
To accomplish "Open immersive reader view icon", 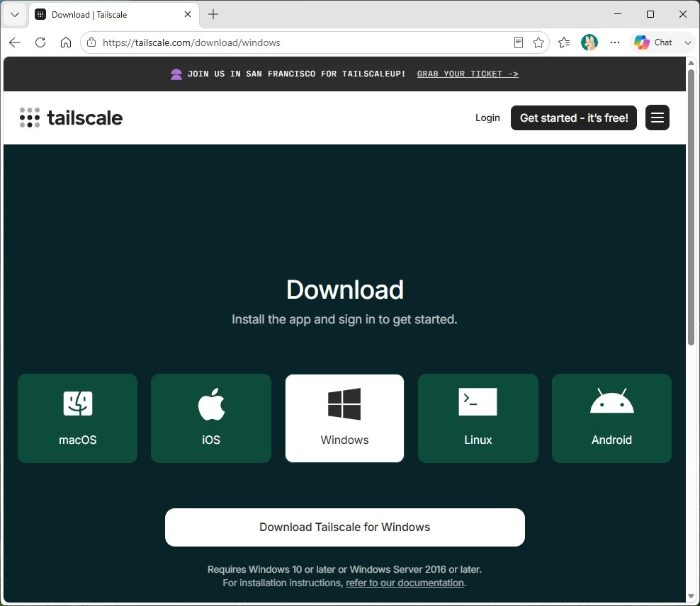I will (519, 42).
